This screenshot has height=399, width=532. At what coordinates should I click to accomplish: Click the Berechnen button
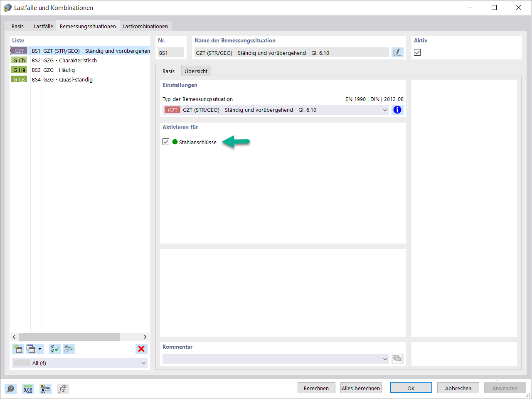tap(316, 388)
